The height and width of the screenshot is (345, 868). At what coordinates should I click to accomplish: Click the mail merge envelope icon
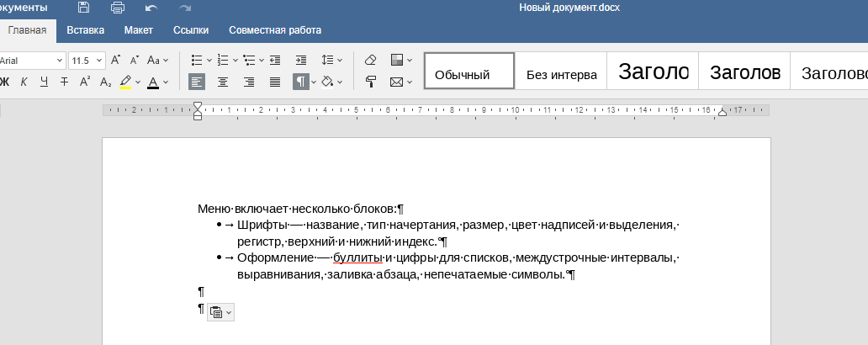click(396, 82)
